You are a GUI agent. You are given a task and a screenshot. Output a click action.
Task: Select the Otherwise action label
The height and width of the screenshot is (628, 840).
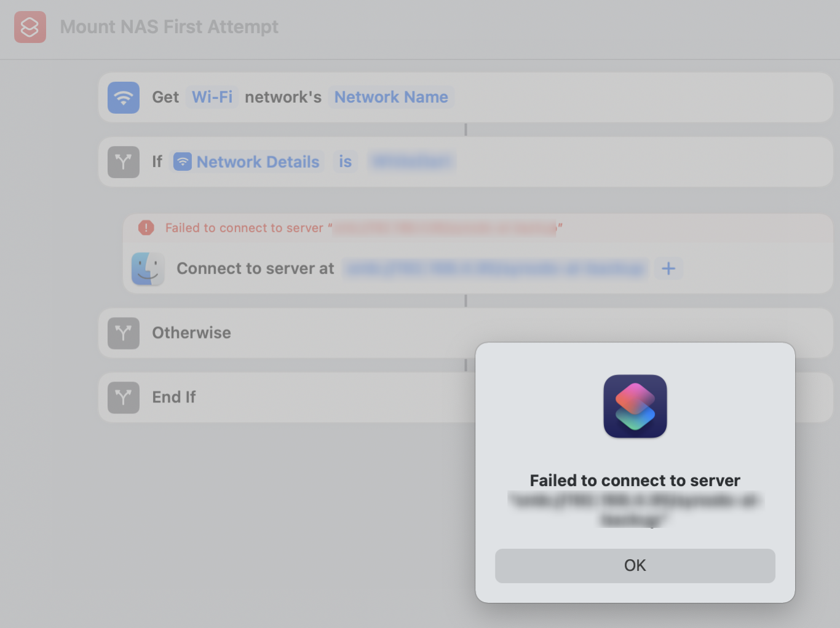191,333
